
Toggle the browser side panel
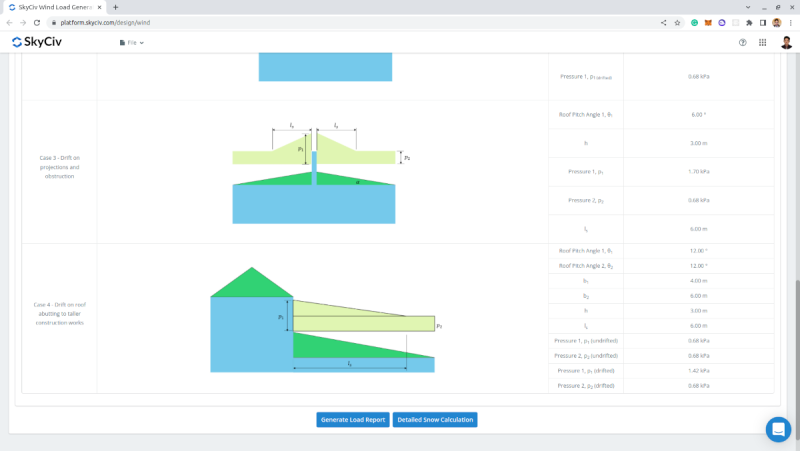(x=762, y=22)
